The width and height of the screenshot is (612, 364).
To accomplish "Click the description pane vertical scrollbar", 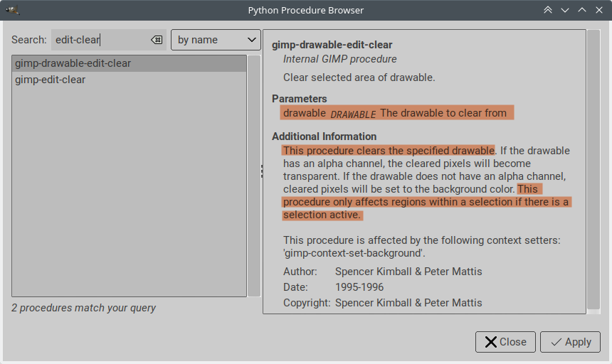I will (x=593, y=171).
